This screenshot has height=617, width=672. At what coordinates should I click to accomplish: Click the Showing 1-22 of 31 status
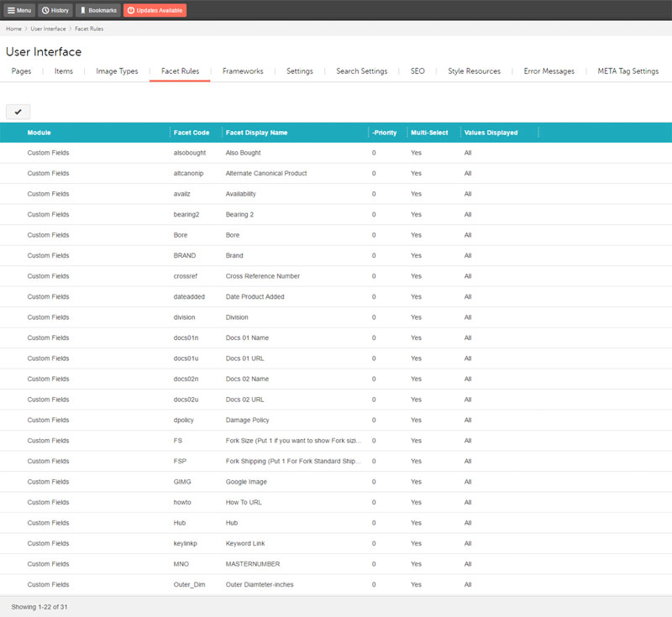[39, 607]
